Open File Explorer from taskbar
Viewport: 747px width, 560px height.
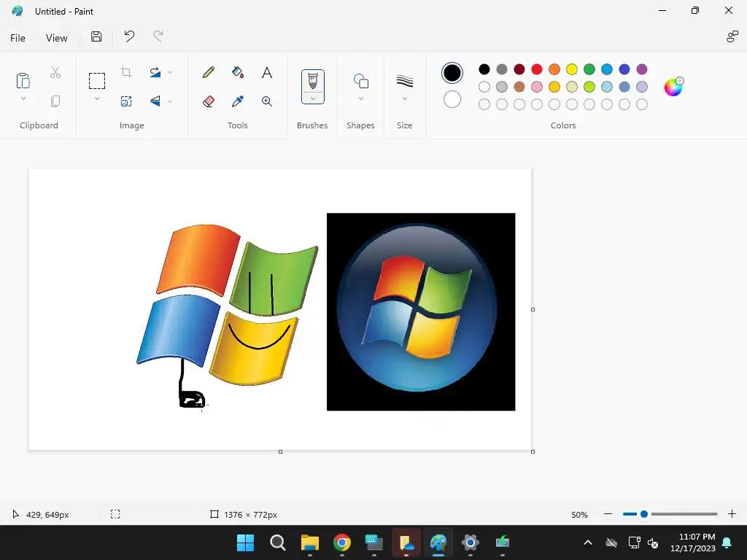(x=309, y=542)
